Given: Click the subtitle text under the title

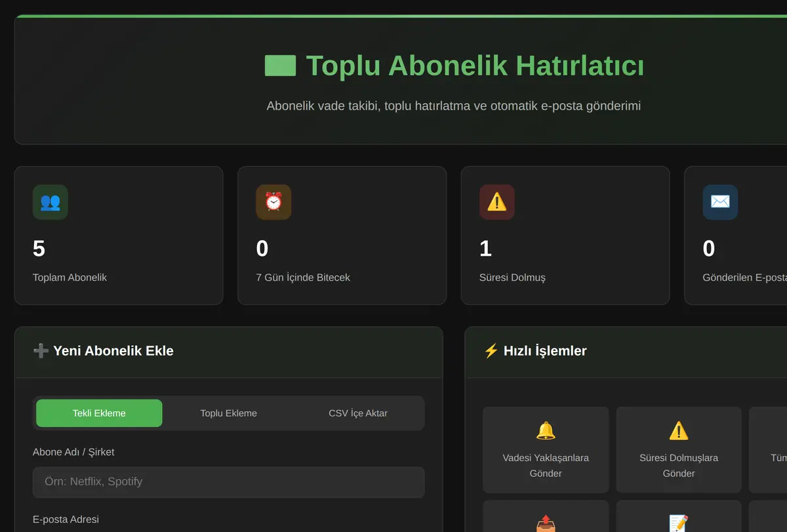Looking at the screenshot, I should [454, 106].
